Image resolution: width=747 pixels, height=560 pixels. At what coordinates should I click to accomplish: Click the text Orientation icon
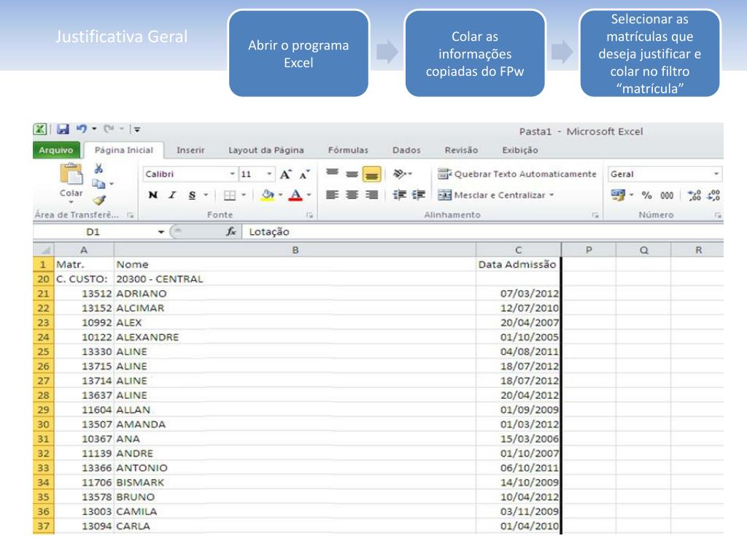pos(400,174)
